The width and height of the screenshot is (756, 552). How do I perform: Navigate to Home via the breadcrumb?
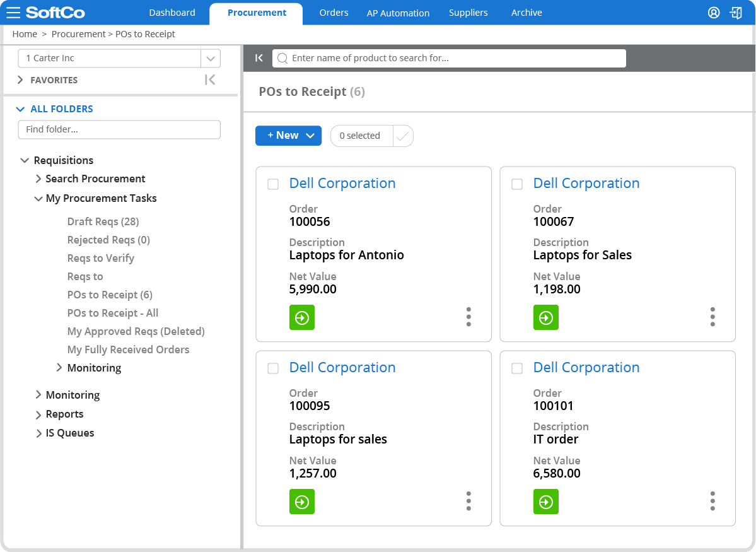pyautogui.click(x=24, y=33)
